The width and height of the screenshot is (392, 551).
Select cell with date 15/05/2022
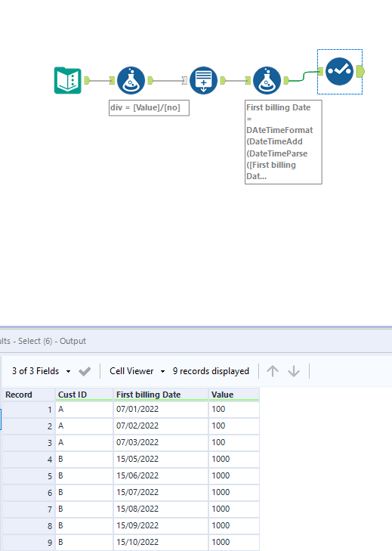[x=161, y=460]
